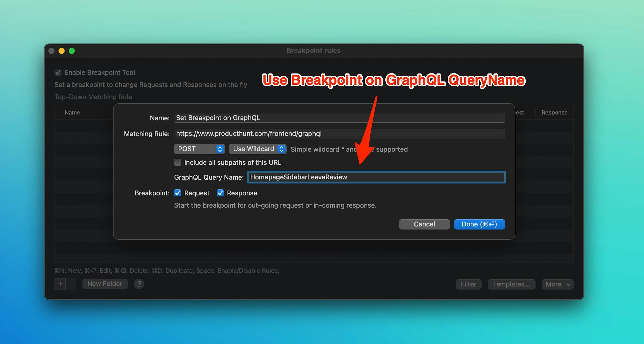This screenshot has width=644, height=344.
Task: Open the Use Wildcard dropdown
Action: 257,149
